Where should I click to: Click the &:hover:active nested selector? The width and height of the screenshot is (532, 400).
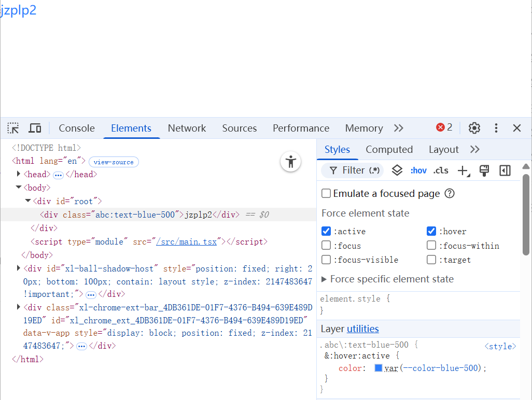pos(357,356)
